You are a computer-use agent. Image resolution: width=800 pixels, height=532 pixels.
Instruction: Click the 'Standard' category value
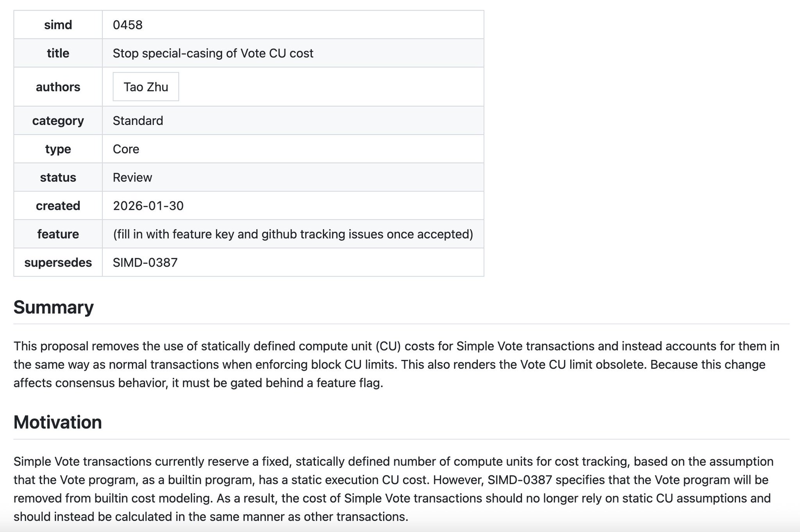pyautogui.click(x=138, y=121)
